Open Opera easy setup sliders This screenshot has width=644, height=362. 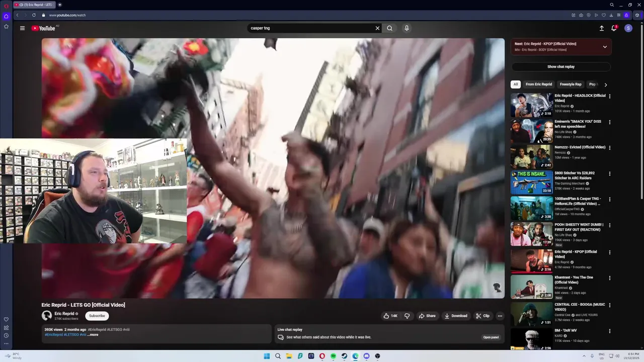(619, 15)
